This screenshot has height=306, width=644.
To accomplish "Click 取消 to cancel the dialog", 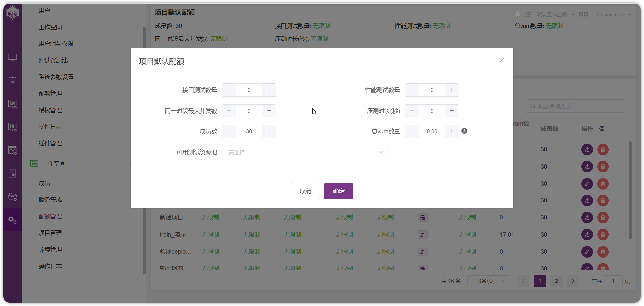I will (x=305, y=191).
